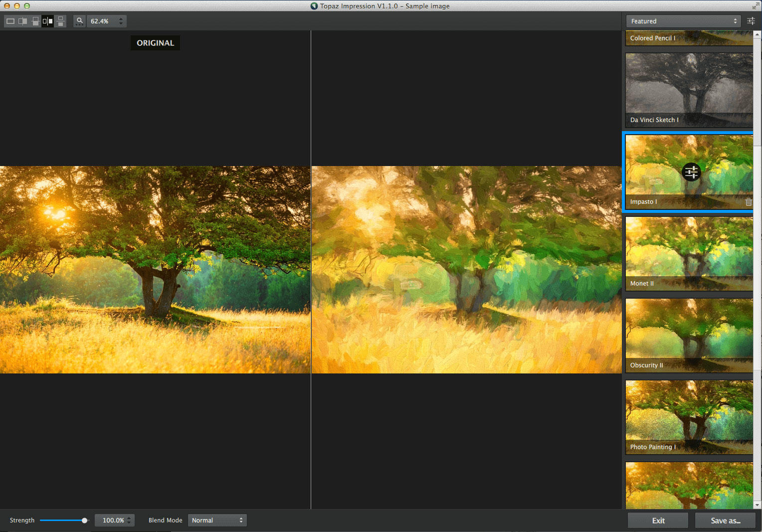The height and width of the screenshot is (532, 762).
Task: Switch to single image view mode
Action: (10, 21)
